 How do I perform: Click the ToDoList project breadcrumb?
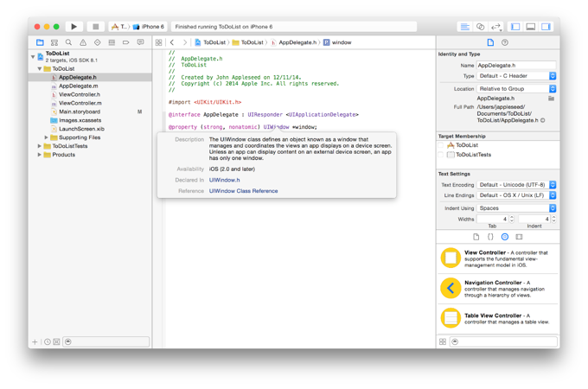(210, 42)
